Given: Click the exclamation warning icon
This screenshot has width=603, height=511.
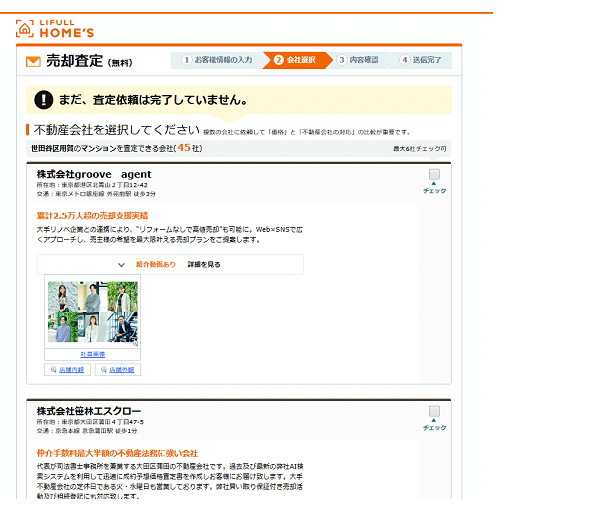Looking at the screenshot, I should [44, 100].
